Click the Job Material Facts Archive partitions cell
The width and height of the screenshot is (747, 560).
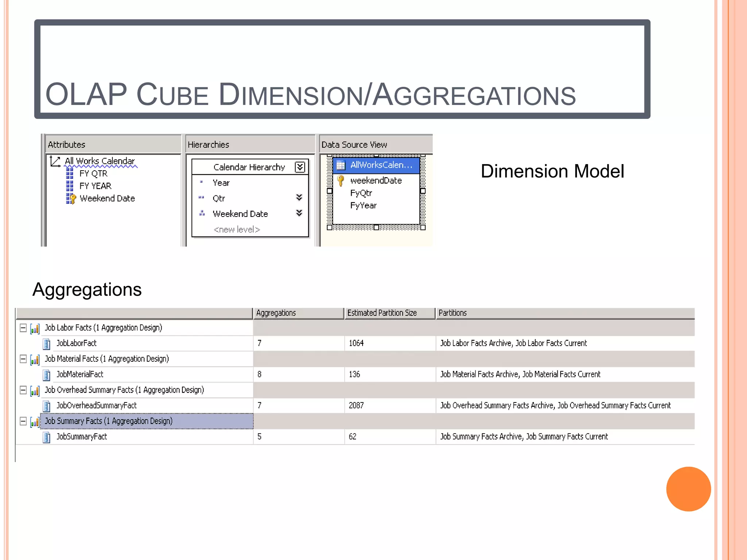pos(565,374)
